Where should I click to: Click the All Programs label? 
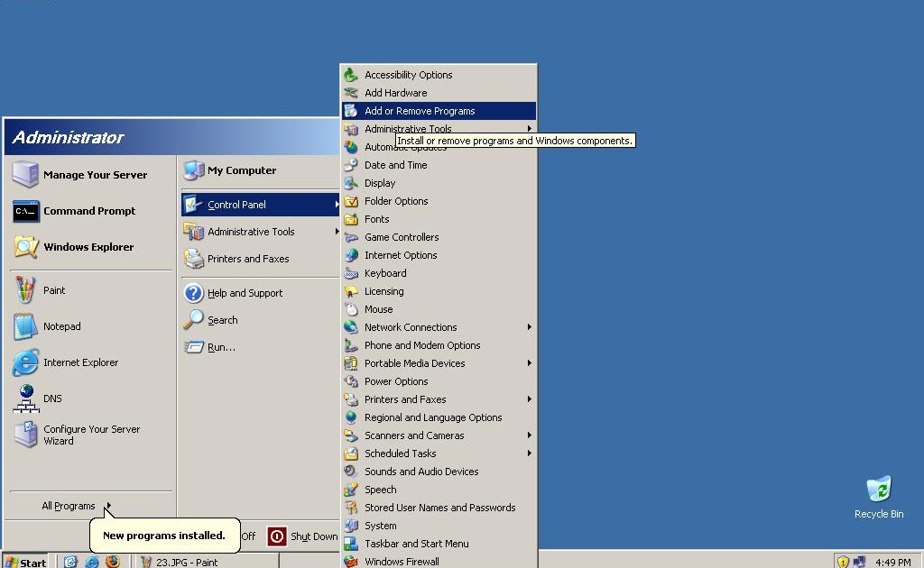tap(69, 506)
